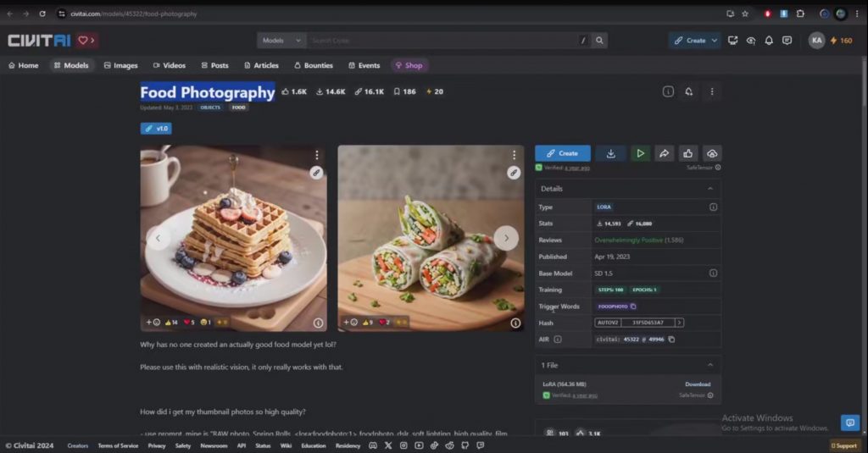The image size is (868, 453).
Task: Click info icon in Base Model row
Action: point(713,273)
